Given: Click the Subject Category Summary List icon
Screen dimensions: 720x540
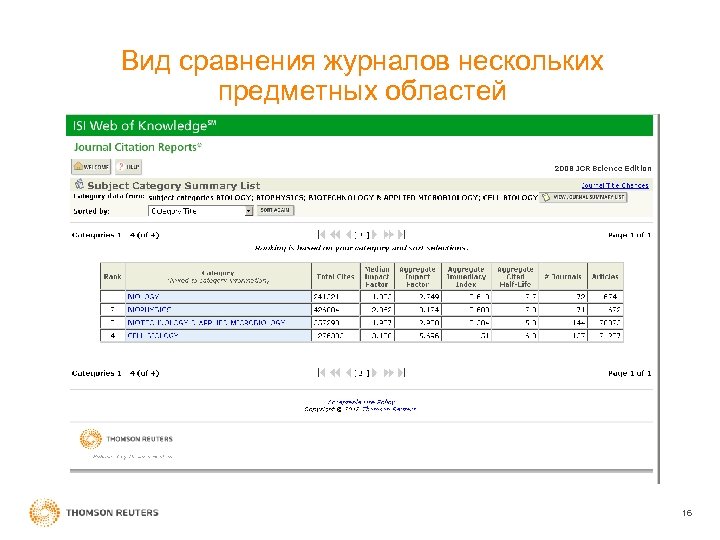Looking at the screenshot, I should click(79, 184).
